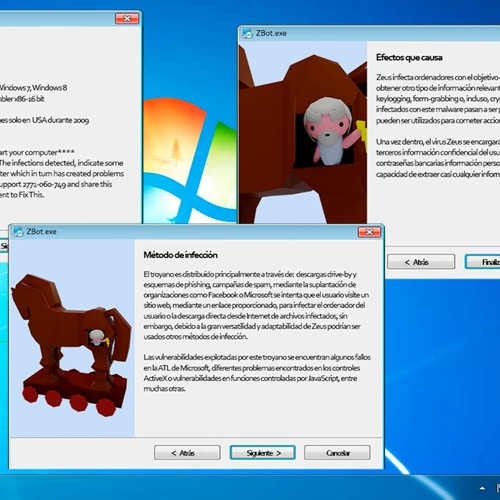Click ZBot.exe title icon in front window
Image resolution: width=500 pixels, height=500 pixels.
(x=18, y=232)
